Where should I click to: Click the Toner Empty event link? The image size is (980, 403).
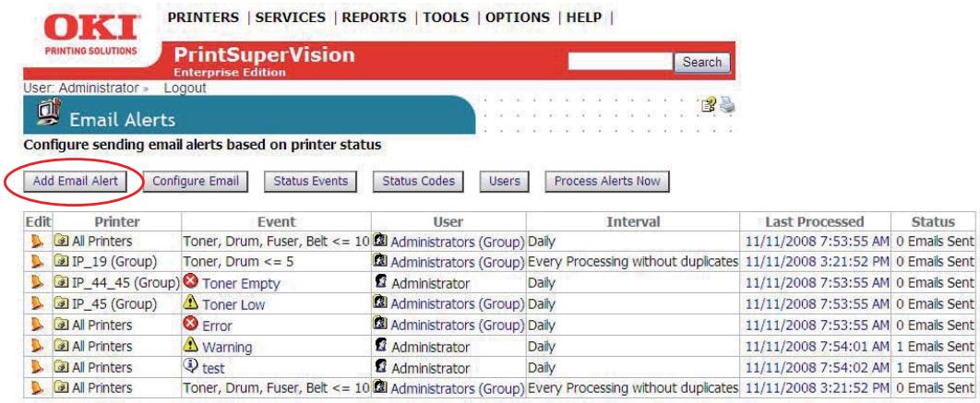click(x=241, y=284)
